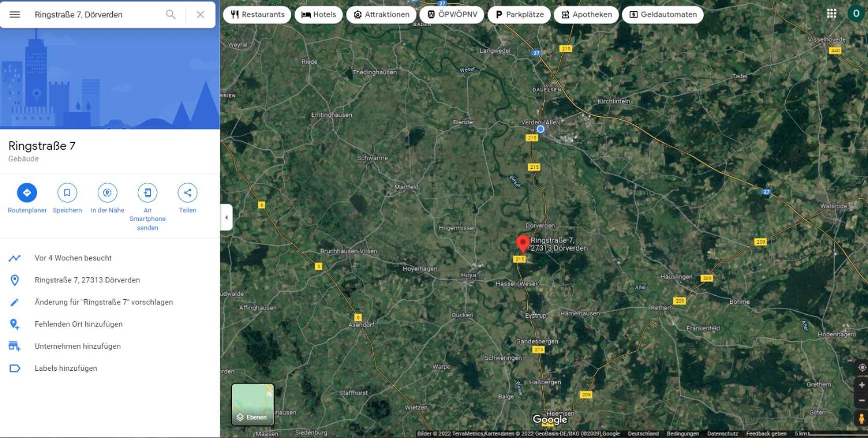
Task: Filter map by Restaurants chip
Action: point(258,15)
